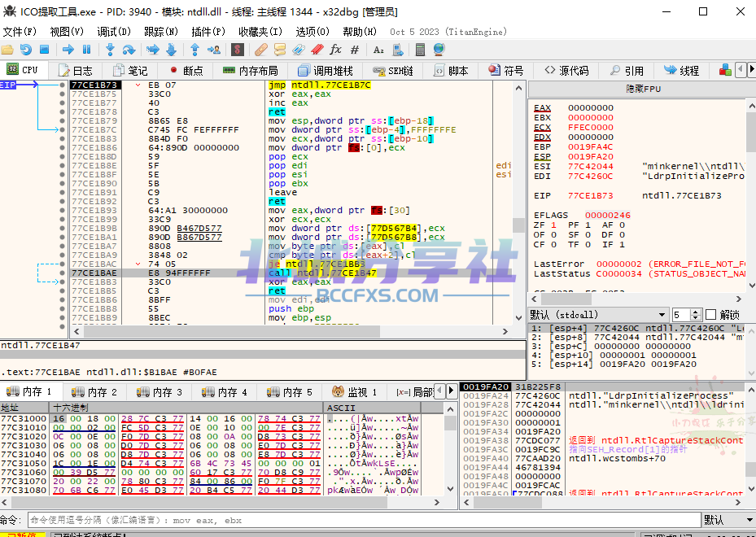Select the call ntdll.77CE1B47 instruction

tap(322, 273)
